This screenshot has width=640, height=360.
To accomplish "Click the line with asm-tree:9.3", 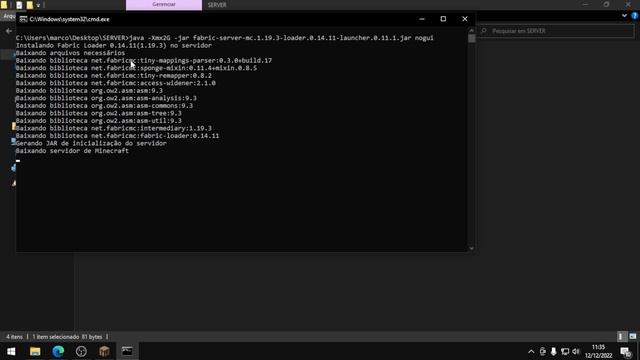I will pyautogui.click(x=98, y=113).
